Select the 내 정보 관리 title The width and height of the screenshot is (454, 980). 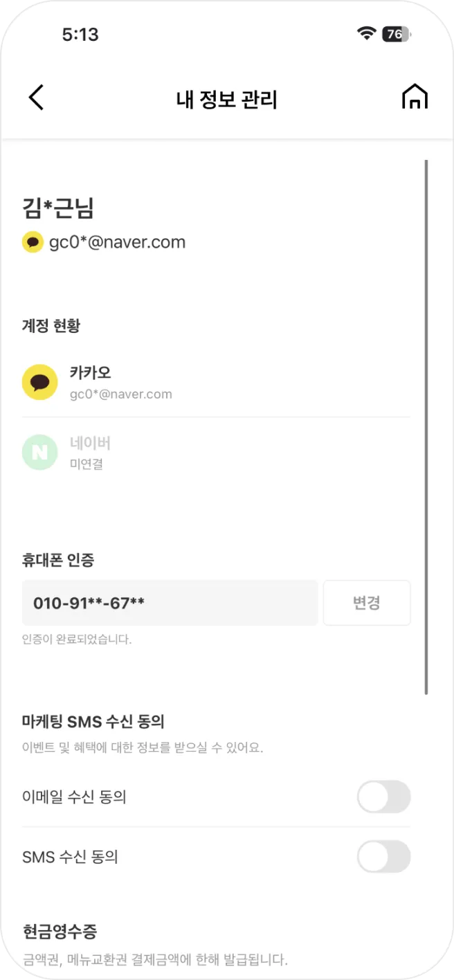(x=227, y=98)
